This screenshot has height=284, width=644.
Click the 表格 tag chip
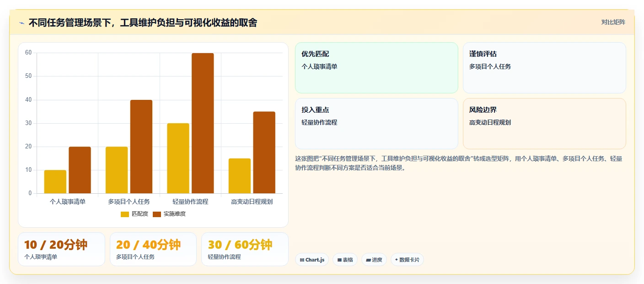point(345,260)
